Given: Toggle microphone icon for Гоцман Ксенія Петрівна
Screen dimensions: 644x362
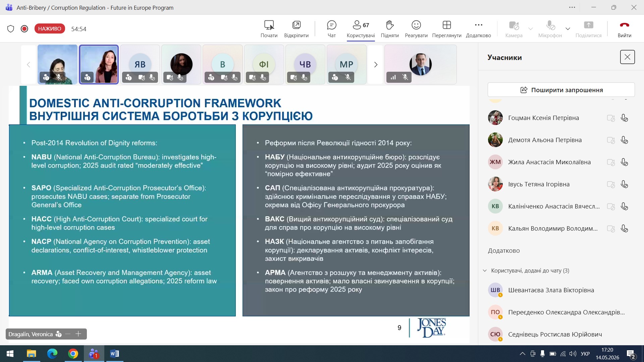Looking at the screenshot, I should [624, 118].
